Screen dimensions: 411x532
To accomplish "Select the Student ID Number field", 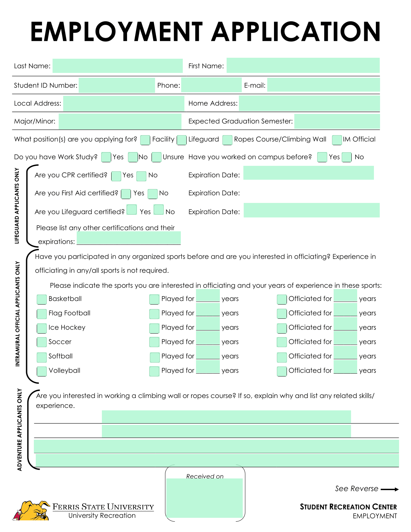I will pos(117,85).
